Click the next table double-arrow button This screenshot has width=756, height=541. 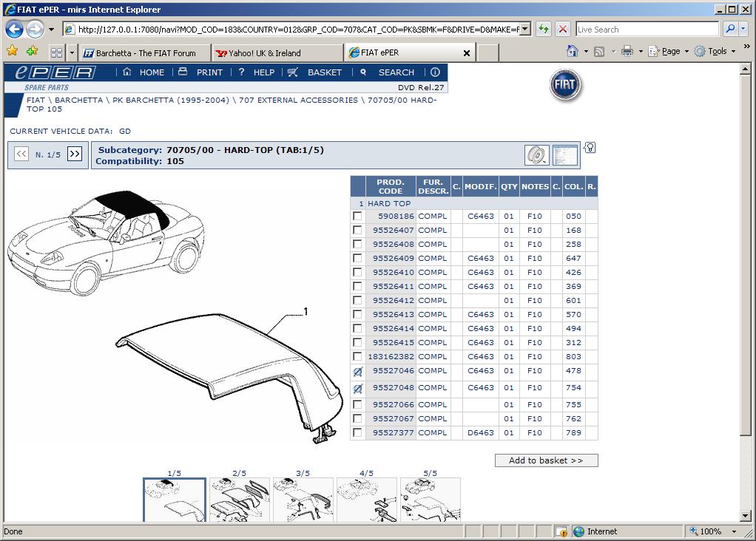coord(74,154)
